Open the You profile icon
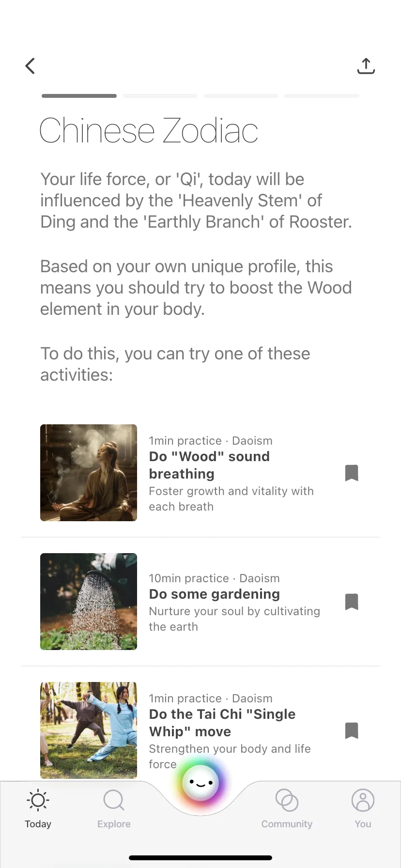The width and height of the screenshot is (401, 868). tap(363, 800)
